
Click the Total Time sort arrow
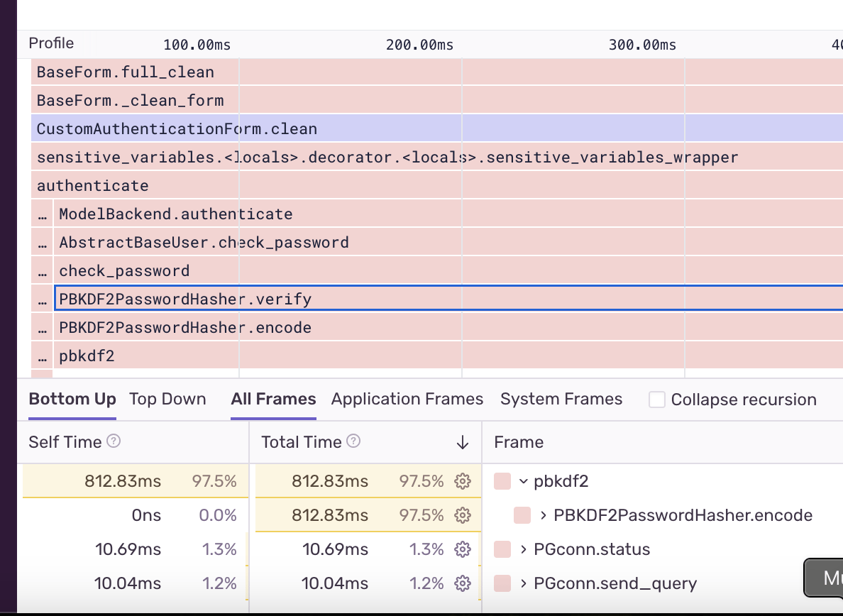tap(463, 442)
